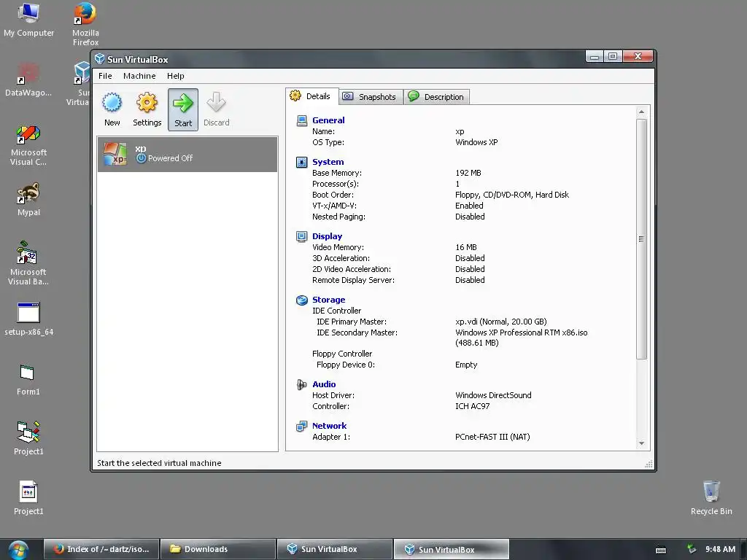Click the Snapshots tab camera icon
This screenshot has width=747, height=560.
(348, 96)
